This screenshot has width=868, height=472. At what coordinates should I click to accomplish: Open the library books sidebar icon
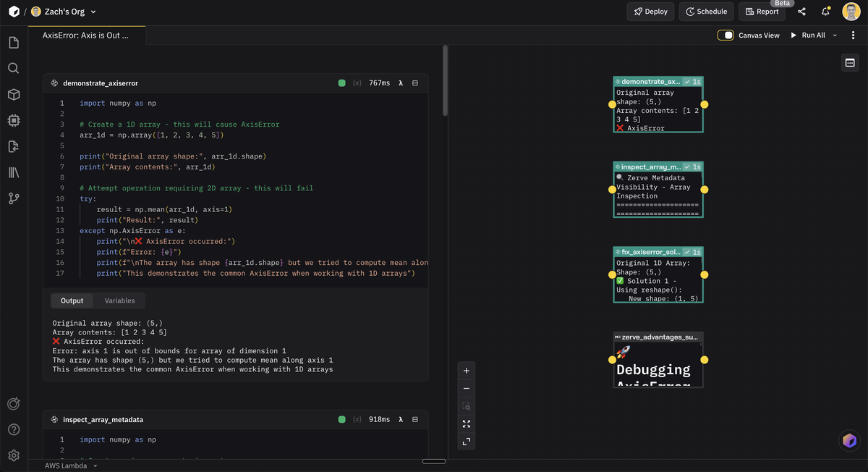(x=13, y=172)
